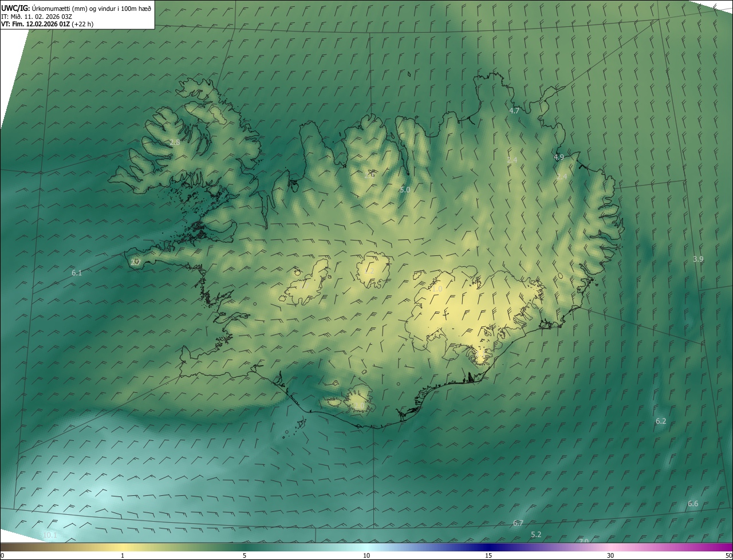Click the valid time line 'VT: Fim. 12.02.2026 01Z'

(47, 24)
